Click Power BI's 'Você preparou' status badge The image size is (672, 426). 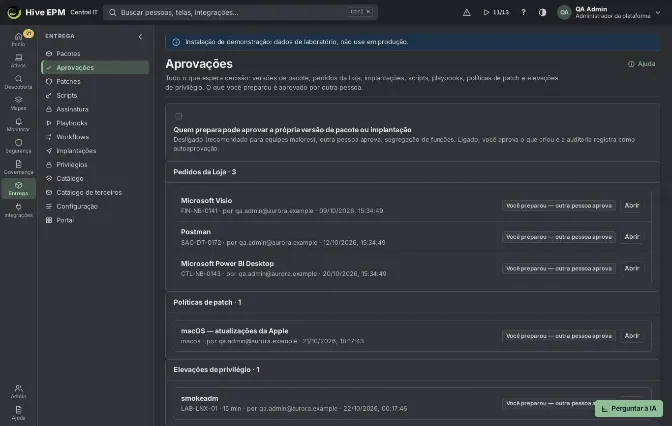pyautogui.click(x=558, y=268)
